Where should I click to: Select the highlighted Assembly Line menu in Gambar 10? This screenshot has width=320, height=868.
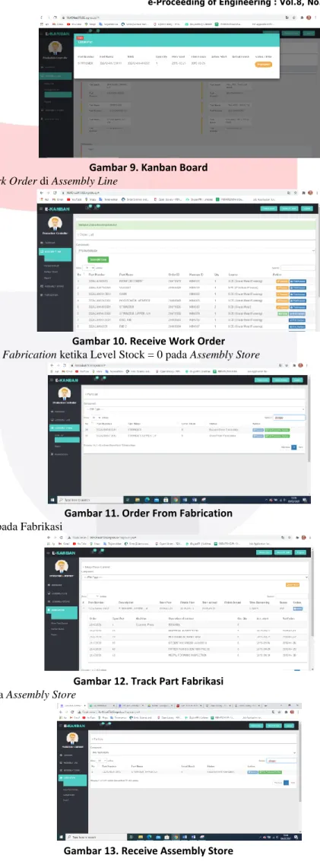pos(55,253)
